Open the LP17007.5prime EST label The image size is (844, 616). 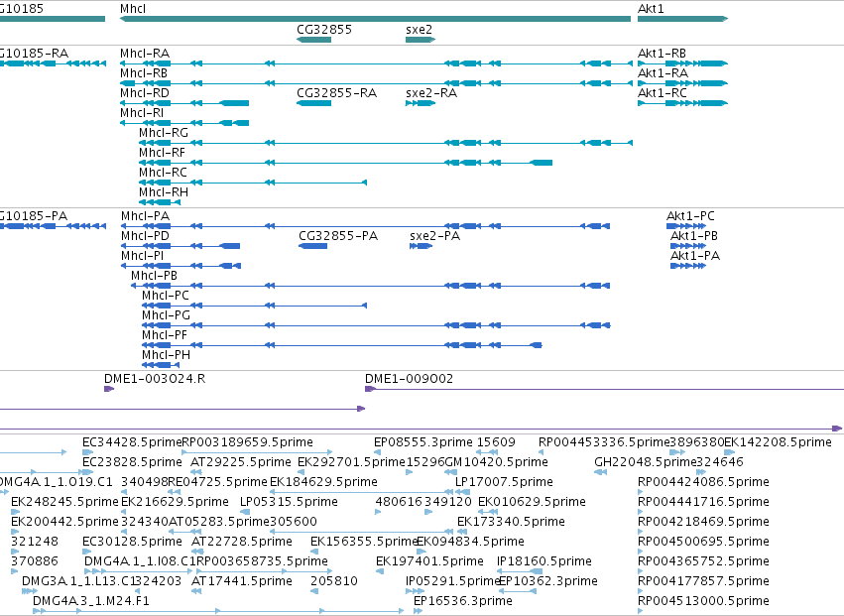[x=505, y=482]
